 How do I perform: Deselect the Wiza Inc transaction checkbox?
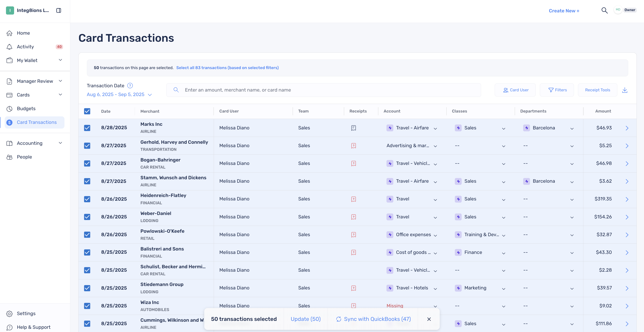click(87, 306)
